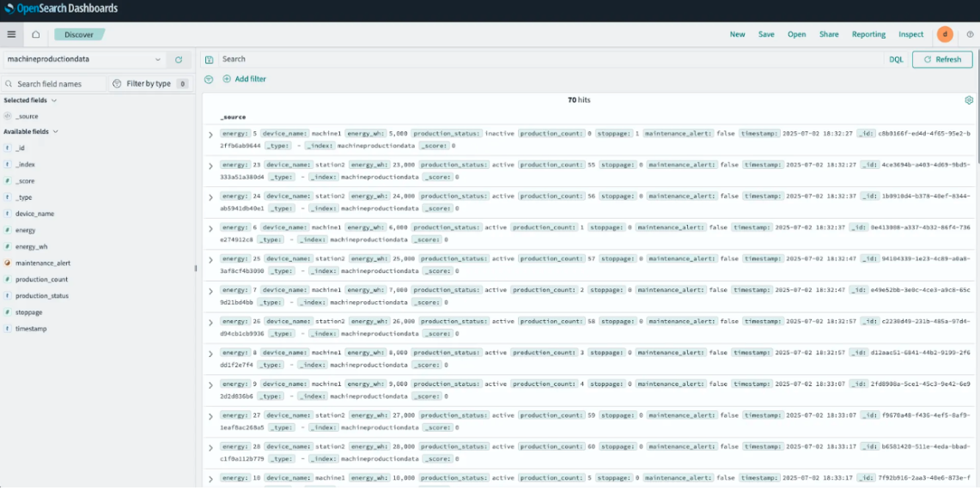Viewport: 980px width, 490px height.
Task: Click Open in the top menu
Action: coord(796,34)
